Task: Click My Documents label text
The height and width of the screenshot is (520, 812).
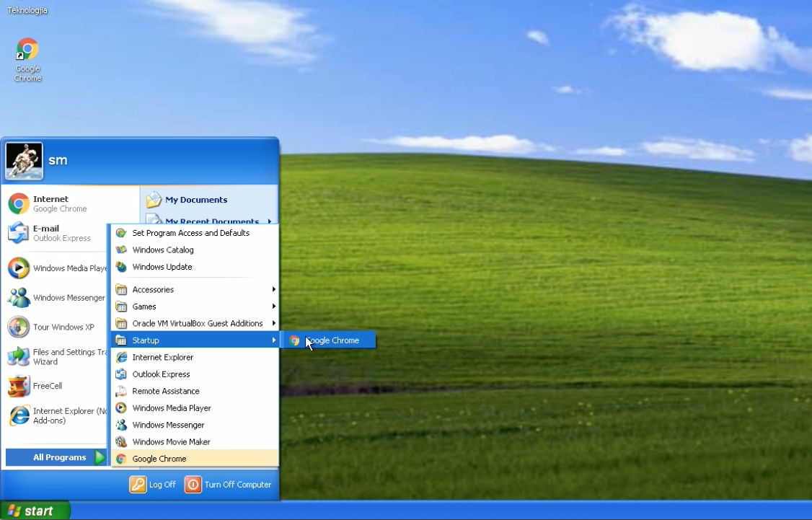Action: (196, 199)
